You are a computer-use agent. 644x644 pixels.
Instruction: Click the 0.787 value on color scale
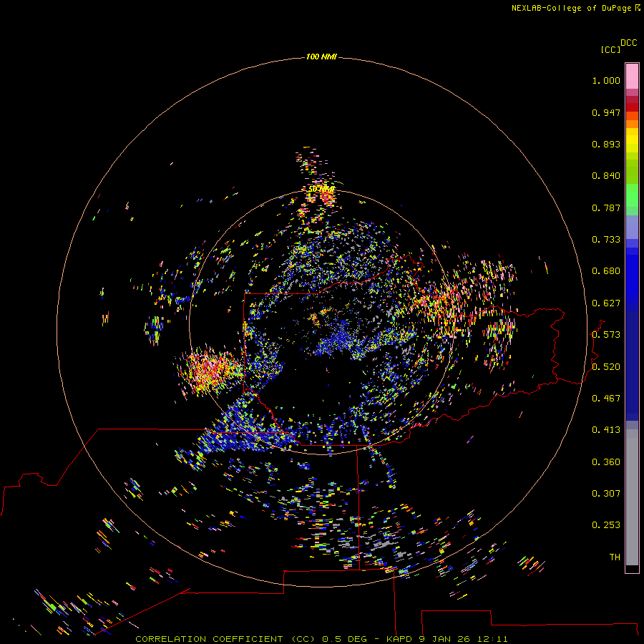pos(606,208)
